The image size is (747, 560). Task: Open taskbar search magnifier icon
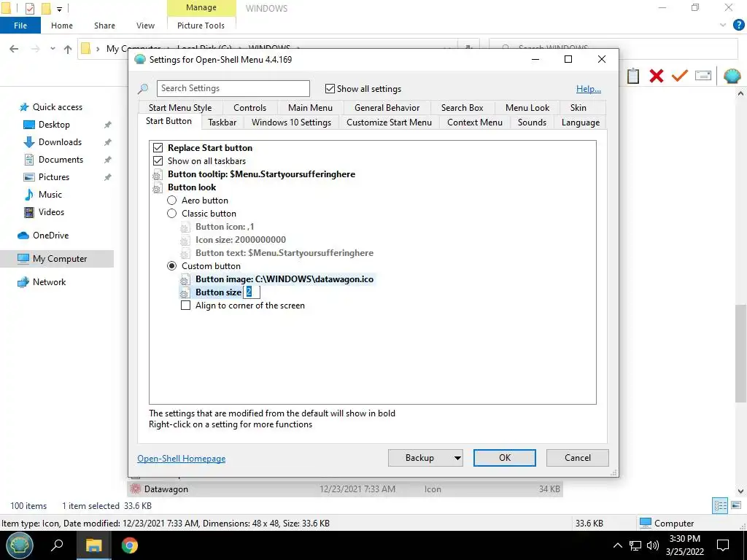57,545
